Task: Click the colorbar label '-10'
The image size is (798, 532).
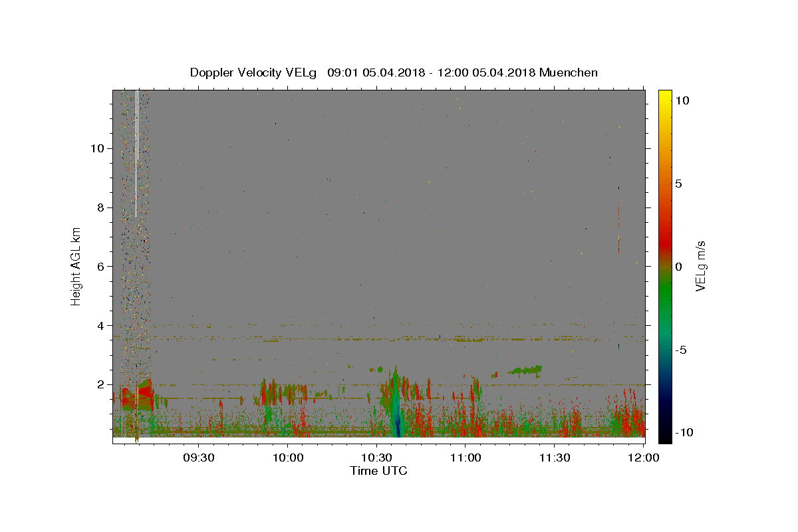Action: [x=684, y=432]
